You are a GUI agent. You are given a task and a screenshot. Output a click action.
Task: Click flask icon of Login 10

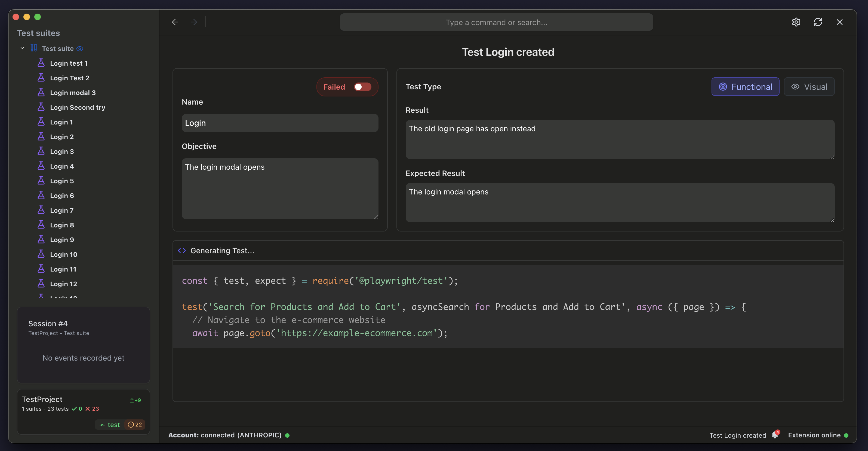pos(41,254)
